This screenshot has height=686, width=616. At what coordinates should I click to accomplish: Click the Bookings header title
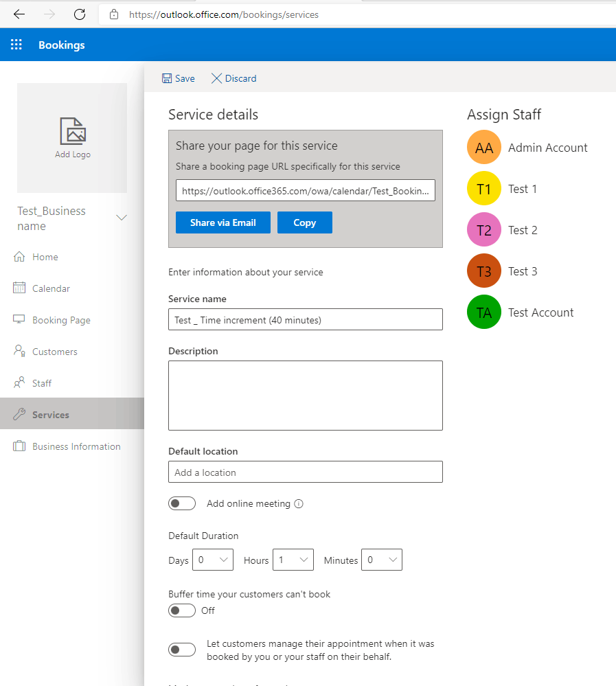click(62, 45)
